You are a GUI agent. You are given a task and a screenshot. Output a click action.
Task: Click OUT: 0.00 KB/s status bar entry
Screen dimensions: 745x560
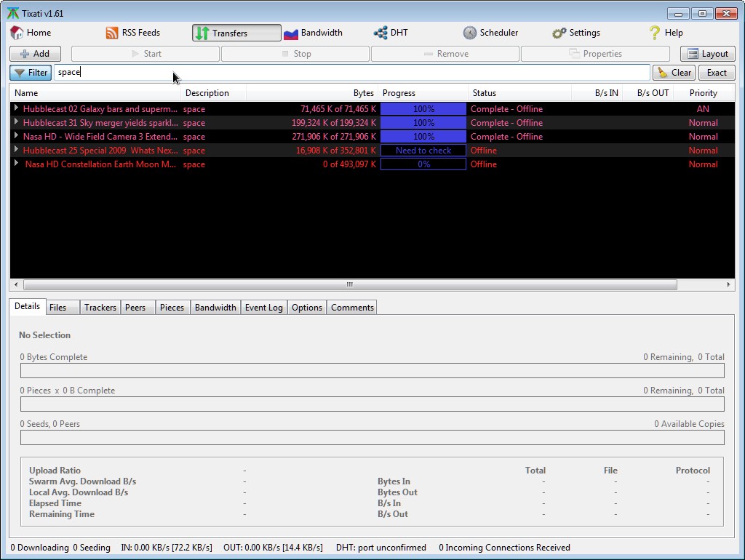[273, 547]
